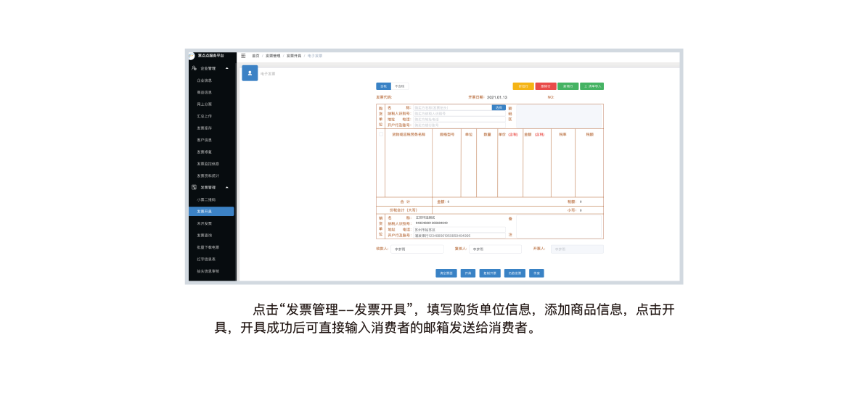The image size is (868, 406).
Task: Collapse the 发票管理 section arrow
Action: point(227,188)
